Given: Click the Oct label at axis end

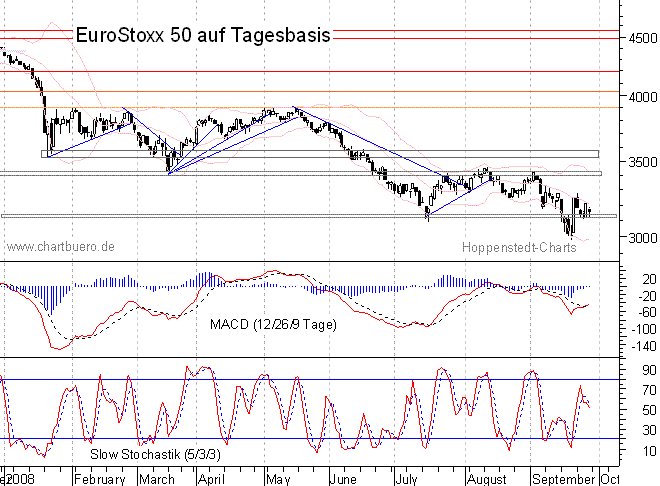Looking at the screenshot, I should [611, 478].
